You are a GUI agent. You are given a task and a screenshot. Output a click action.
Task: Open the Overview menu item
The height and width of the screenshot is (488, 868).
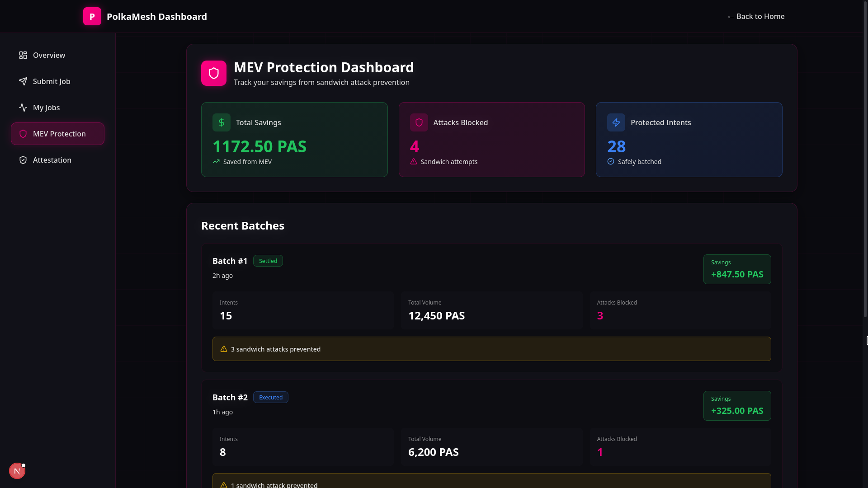click(x=49, y=55)
